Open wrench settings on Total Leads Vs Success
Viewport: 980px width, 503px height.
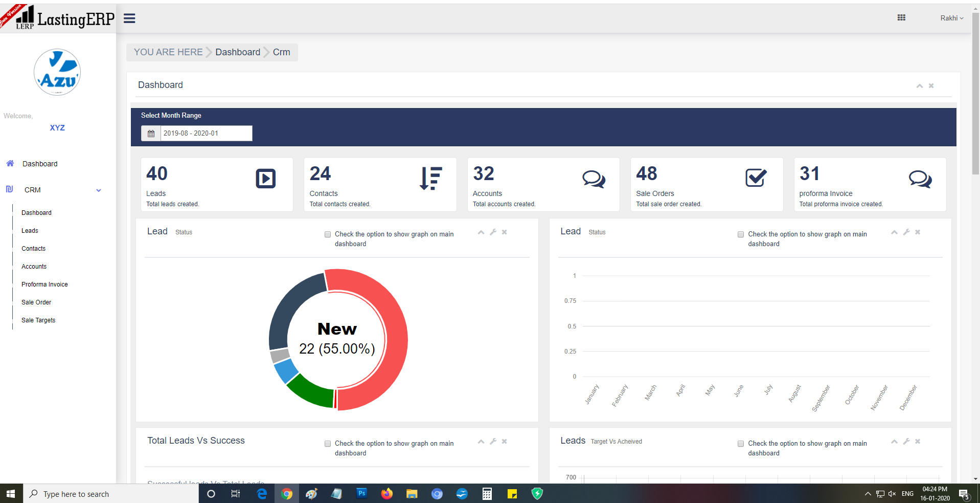[x=493, y=442]
